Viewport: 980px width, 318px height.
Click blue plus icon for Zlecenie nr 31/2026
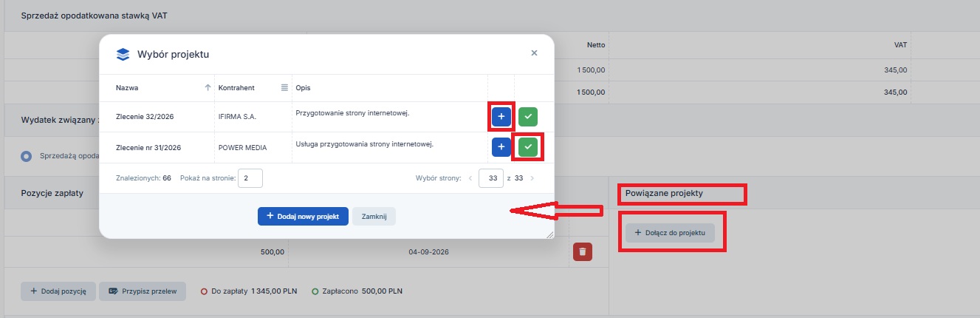pos(501,147)
